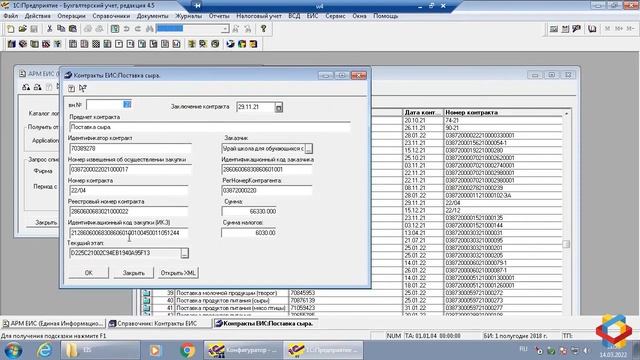Click the Windows Start button
The width and height of the screenshot is (640, 360).
tap(14, 350)
